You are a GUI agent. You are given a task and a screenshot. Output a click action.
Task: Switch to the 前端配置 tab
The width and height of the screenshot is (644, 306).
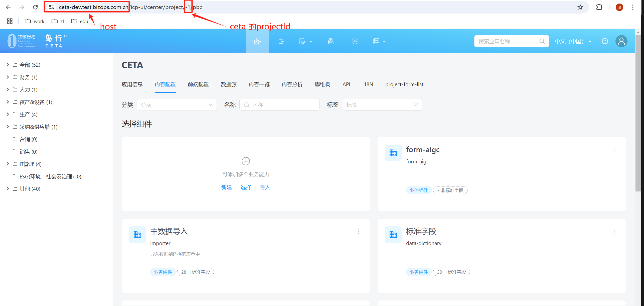point(198,84)
